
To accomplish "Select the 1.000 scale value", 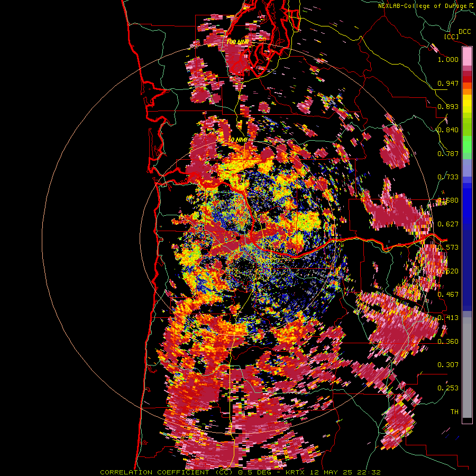I will point(448,59).
